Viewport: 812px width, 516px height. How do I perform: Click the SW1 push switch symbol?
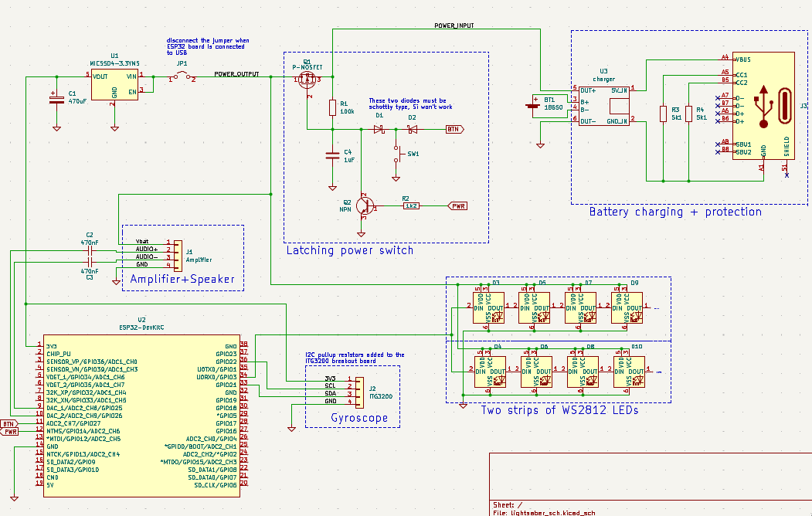[x=397, y=154]
